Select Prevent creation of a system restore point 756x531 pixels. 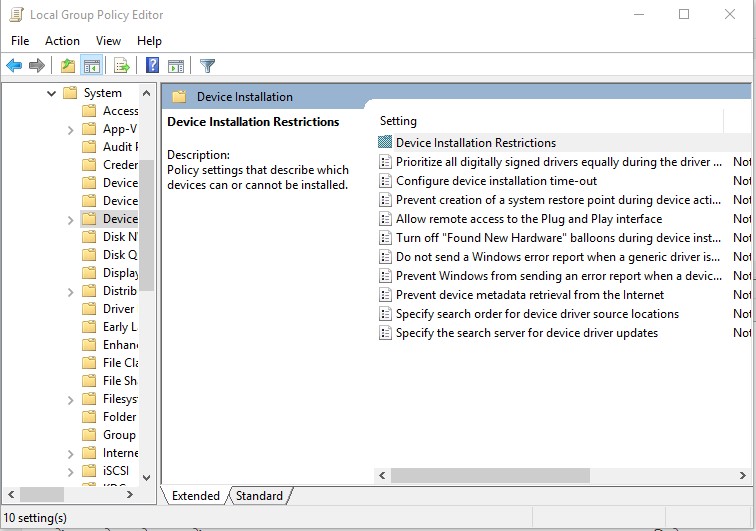(x=558, y=200)
